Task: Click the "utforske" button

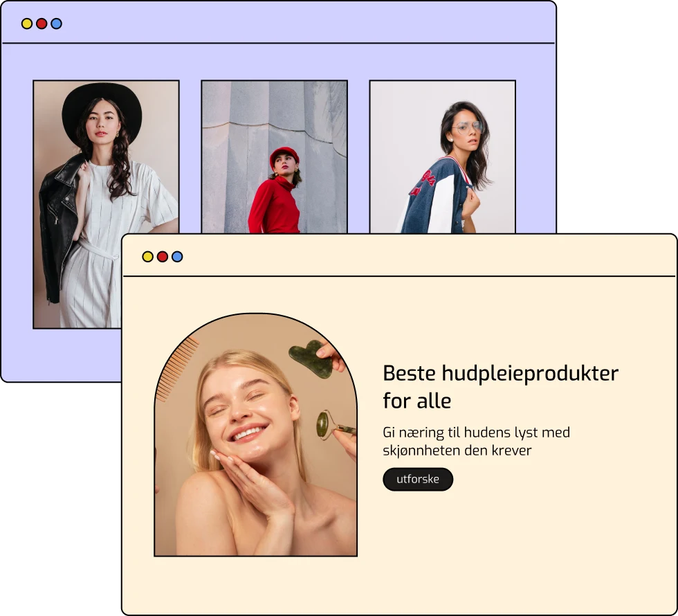Action: pos(418,479)
